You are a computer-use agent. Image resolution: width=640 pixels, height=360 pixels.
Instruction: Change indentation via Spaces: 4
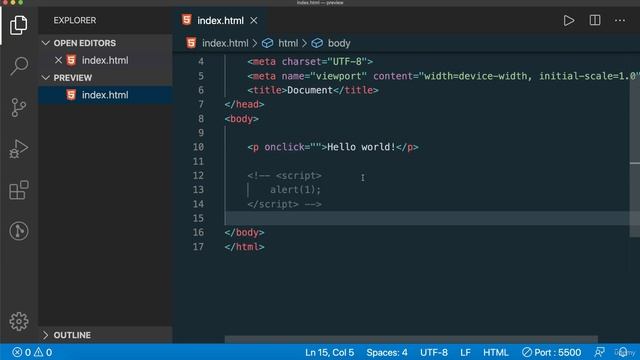point(387,352)
